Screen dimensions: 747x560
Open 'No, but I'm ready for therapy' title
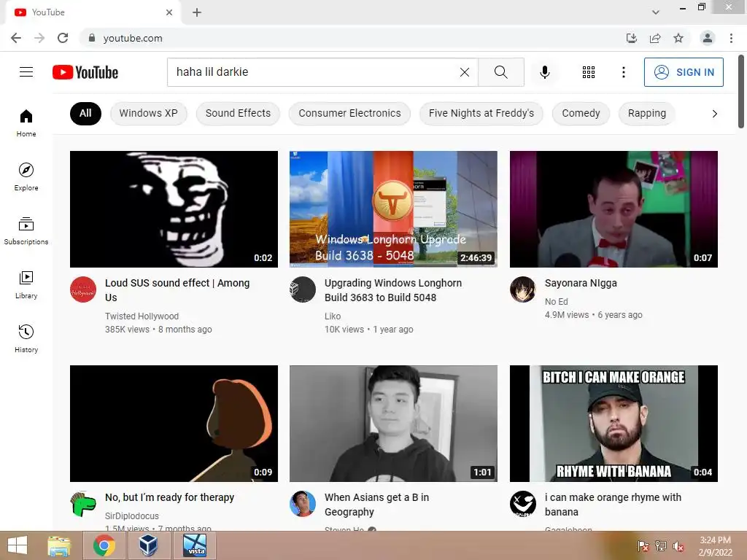[169, 497]
